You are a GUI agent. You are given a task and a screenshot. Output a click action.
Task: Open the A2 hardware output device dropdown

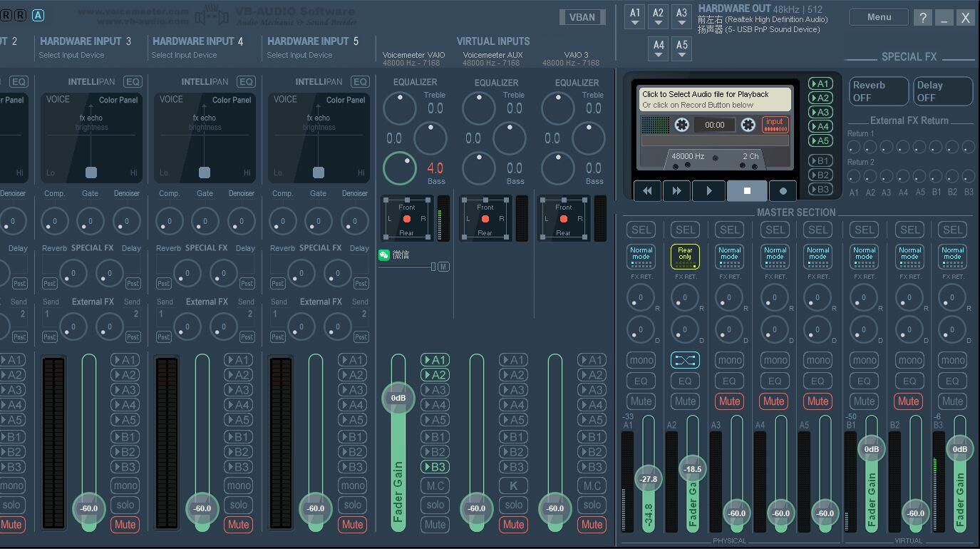[658, 16]
